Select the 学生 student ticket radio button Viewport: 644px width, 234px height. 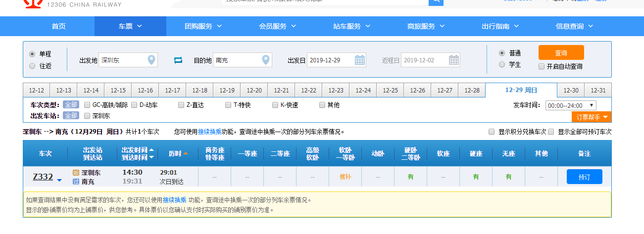tap(502, 64)
